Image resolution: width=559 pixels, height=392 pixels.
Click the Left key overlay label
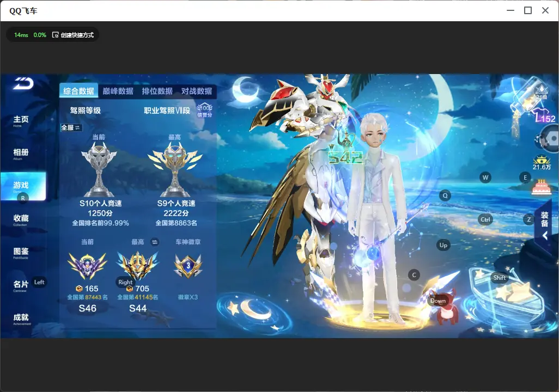click(39, 282)
